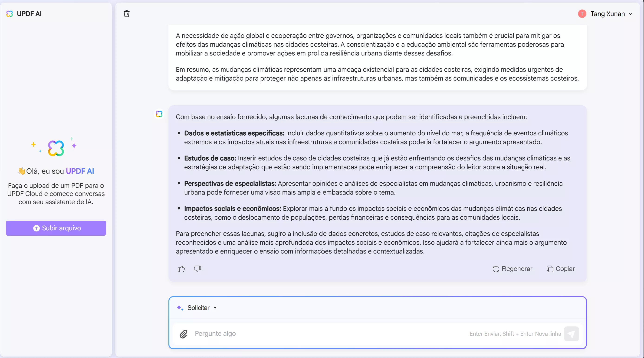Click the UPDF AI logo in sidebar header
Viewport: 644px width, 358px height.
[x=10, y=14]
